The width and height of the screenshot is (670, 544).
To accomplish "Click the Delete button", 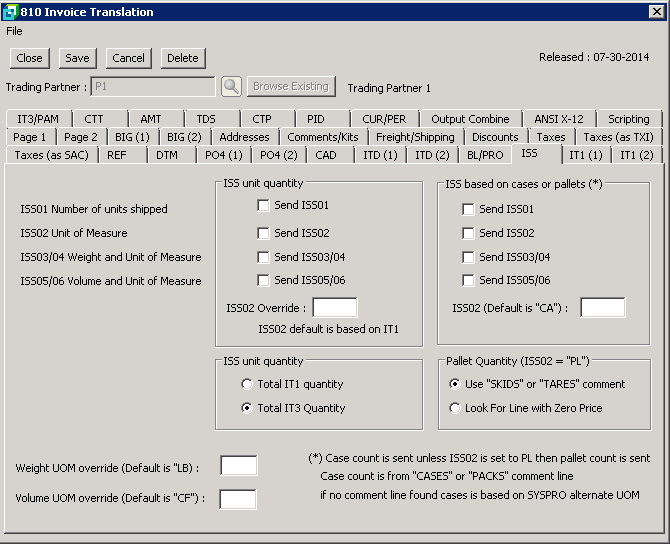I will pos(182,59).
